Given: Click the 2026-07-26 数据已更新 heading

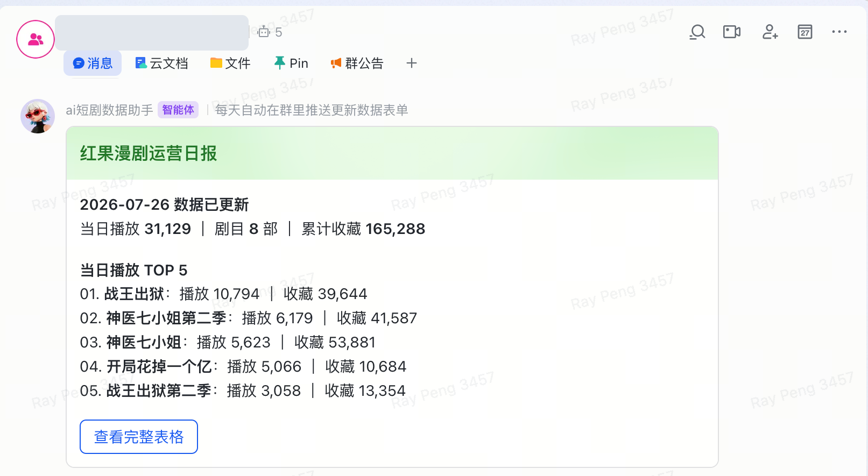Looking at the screenshot, I should (x=164, y=205).
